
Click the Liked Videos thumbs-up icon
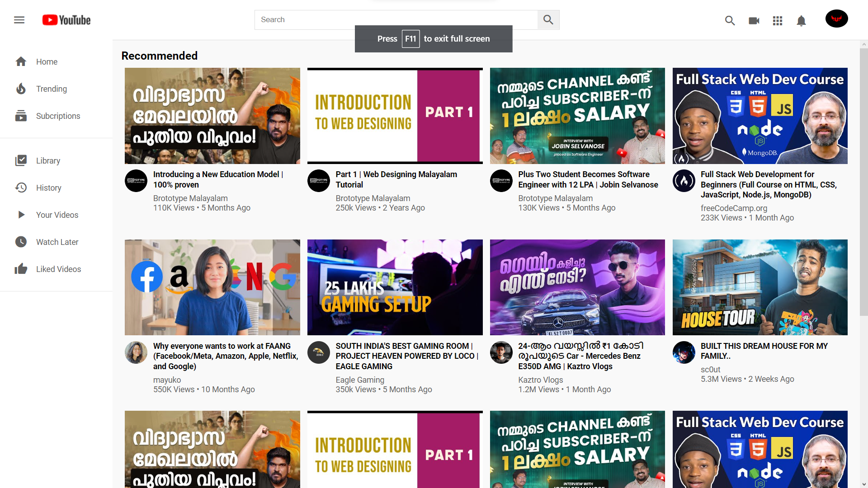pyautogui.click(x=21, y=269)
